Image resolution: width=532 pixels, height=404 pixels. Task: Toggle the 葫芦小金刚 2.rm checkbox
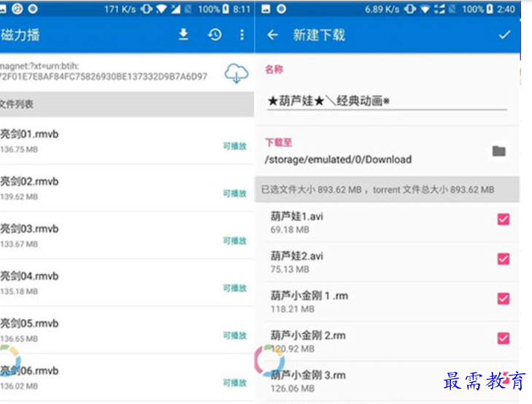504,338
